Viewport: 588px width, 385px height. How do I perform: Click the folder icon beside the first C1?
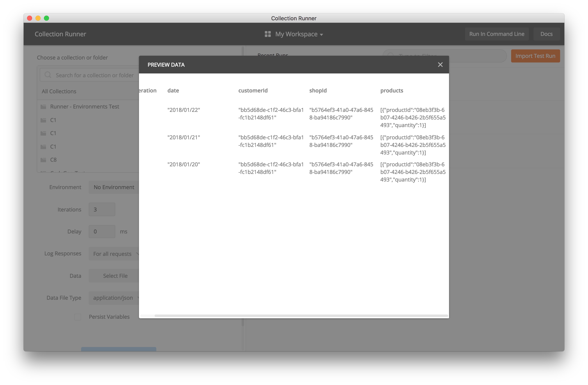[x=43, y=120]
